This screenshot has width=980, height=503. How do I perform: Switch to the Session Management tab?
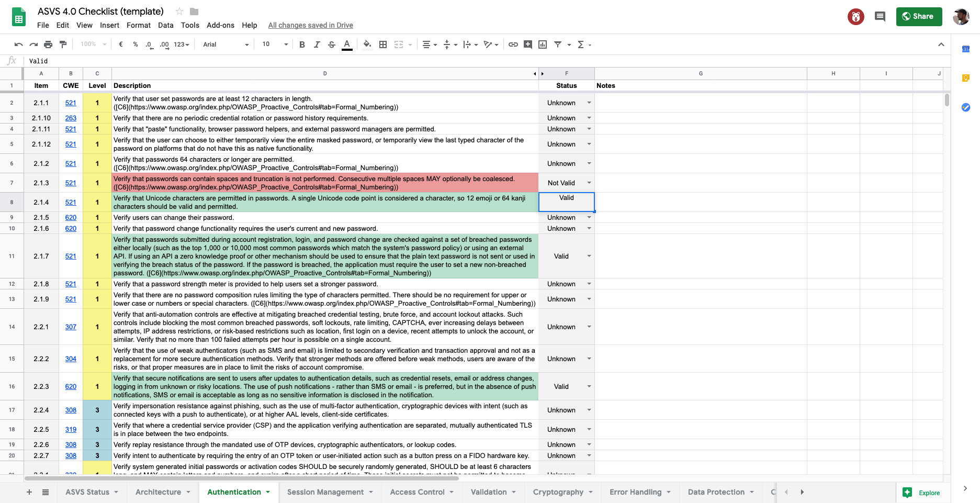click(x=325, y=492)
